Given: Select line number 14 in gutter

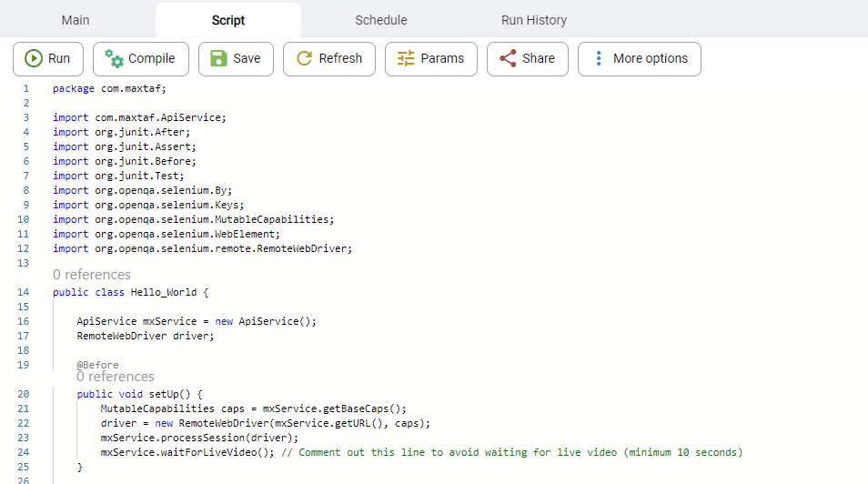Looking at the screenshot, I should click(24, 292).
